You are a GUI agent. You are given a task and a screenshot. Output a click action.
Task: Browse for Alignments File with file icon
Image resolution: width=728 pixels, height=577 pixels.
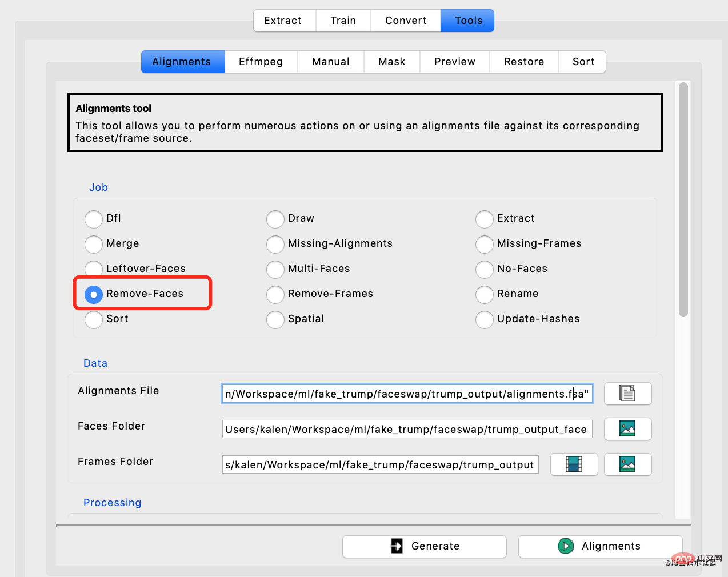pyautogui.click(x=627, y=394)
